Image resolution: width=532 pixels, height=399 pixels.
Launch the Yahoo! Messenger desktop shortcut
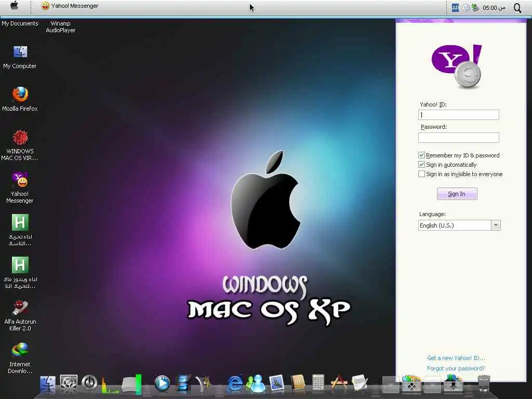[x=20, y=188]
